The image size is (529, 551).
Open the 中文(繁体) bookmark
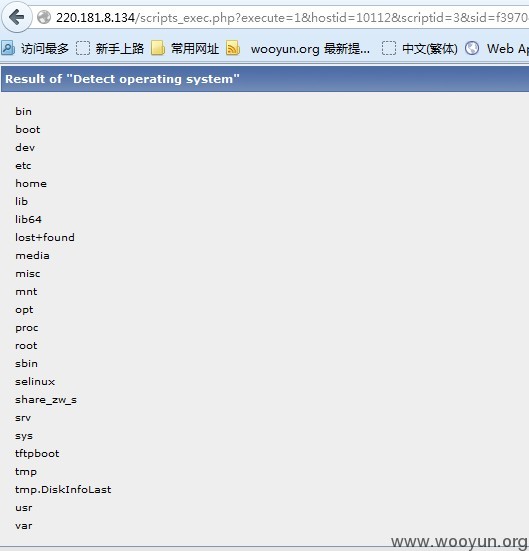(420, 48)
